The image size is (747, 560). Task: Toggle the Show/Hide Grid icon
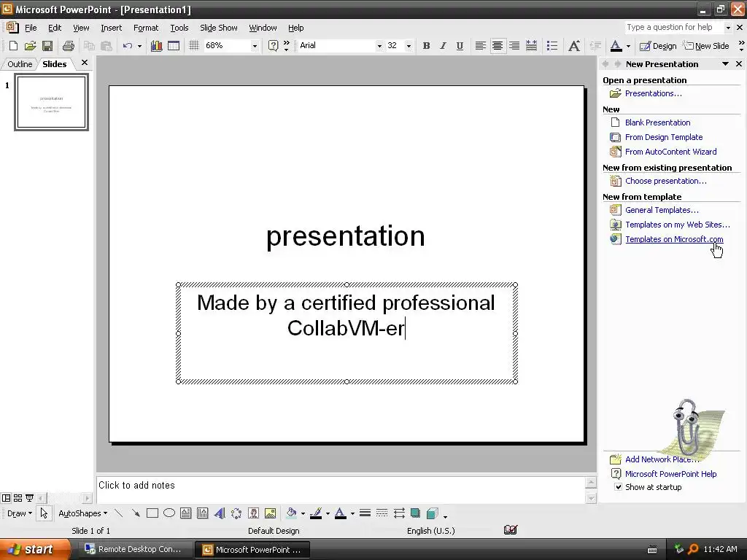[x=193, y=46]
